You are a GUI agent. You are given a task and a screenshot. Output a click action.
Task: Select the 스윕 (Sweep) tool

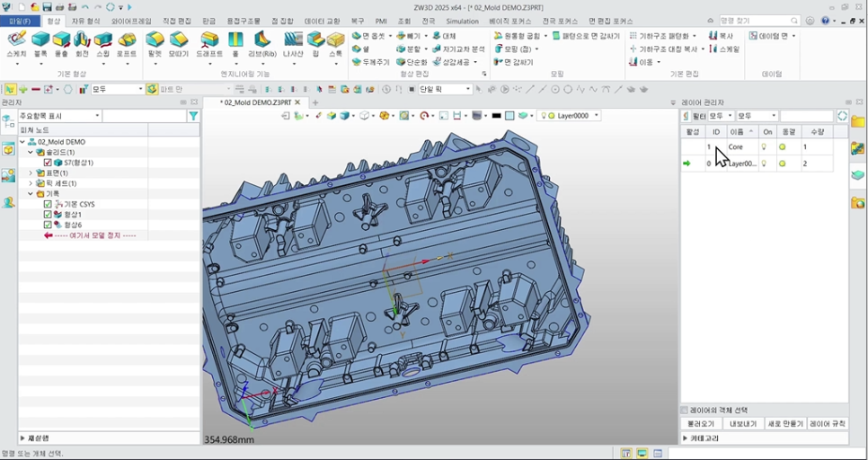point(103,40)
